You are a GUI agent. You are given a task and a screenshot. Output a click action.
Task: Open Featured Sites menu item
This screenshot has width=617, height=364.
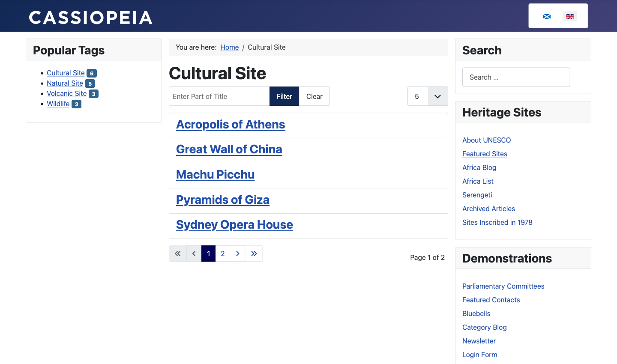coord(485,154)
